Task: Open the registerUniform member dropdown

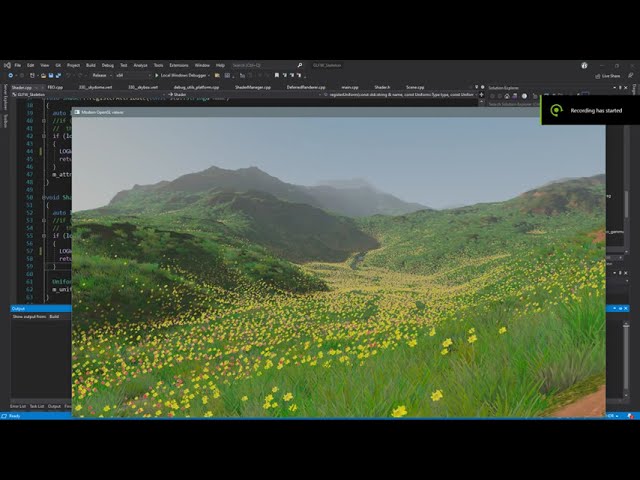Action: point(400,95)
